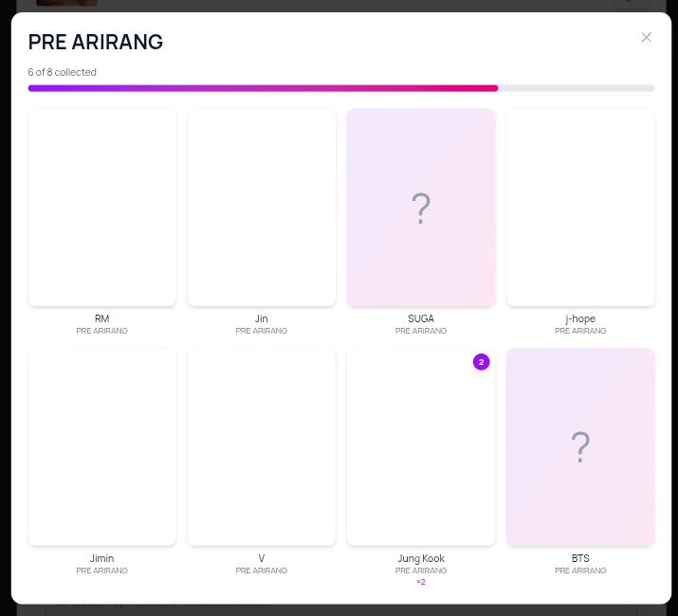
Task: Click the BTS name label
Action: click(580, 558)
